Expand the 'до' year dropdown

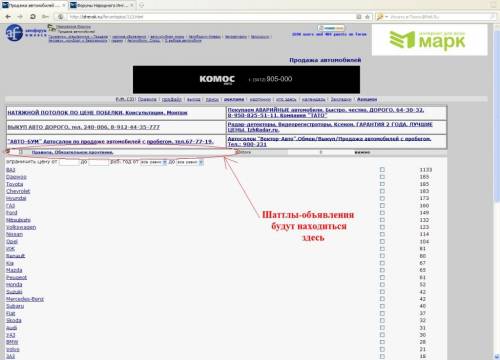coord(190,162)
